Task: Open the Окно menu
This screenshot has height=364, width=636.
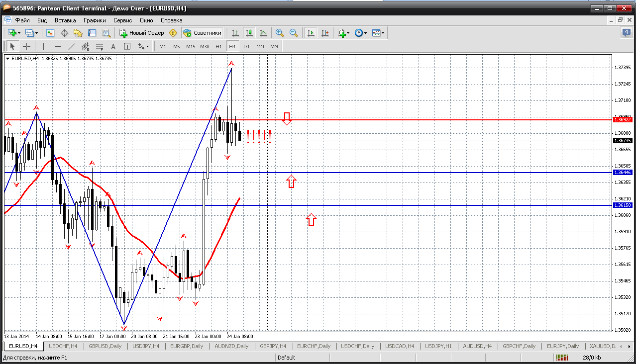Action: pos(146,20)
